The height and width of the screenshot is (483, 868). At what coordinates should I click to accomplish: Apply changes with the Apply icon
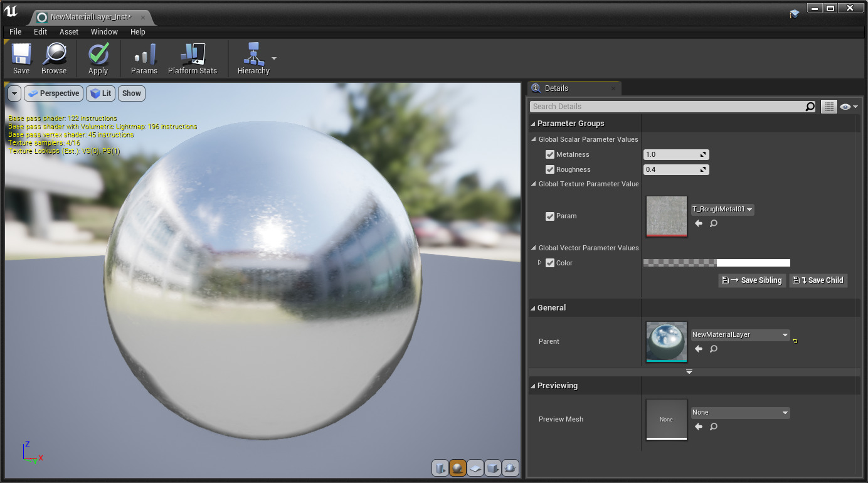point(98,55)
